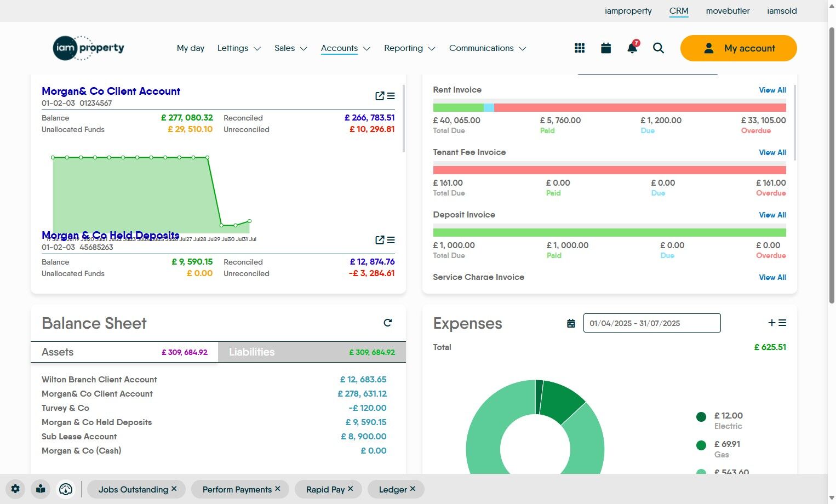The width and height of the screenshot is (836, 504).
Task: Click the settings gear in bottom bar
Action: point(15,489)
